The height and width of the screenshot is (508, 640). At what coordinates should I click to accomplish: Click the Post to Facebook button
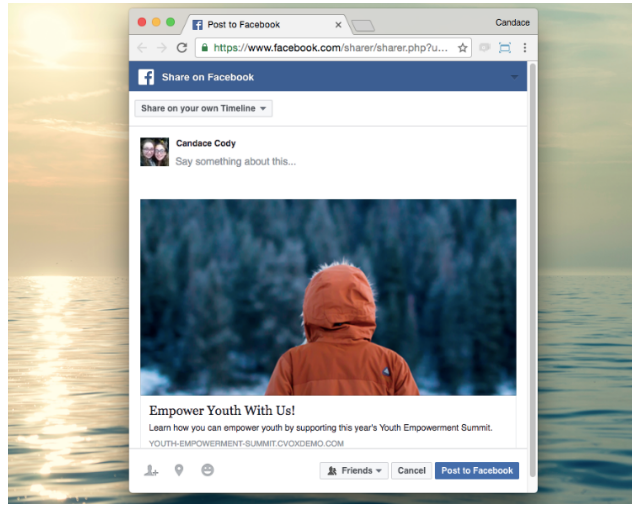point(477,470)
